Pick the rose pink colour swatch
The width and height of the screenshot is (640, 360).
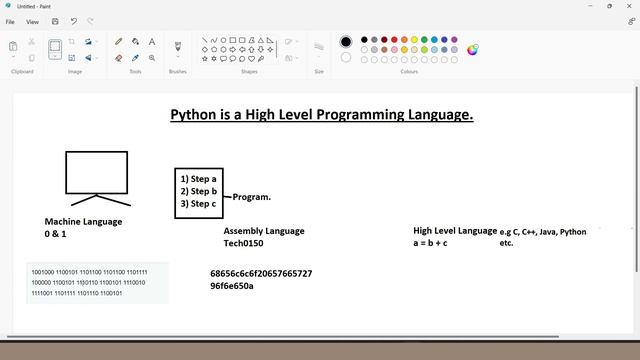394,50
